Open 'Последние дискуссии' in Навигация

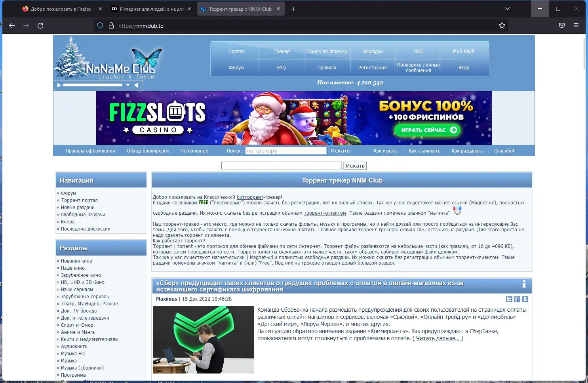pos(86,229)
